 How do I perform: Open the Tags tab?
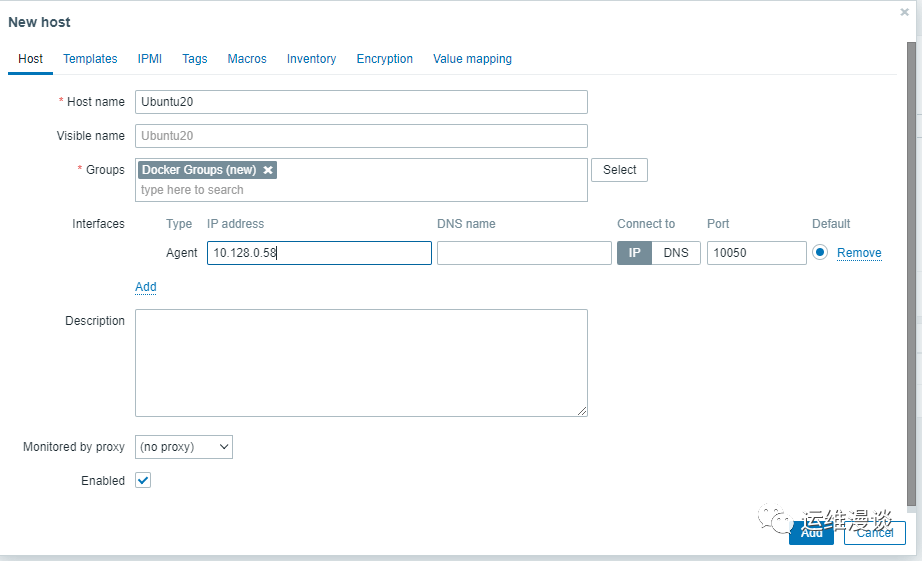click(x=195, y=59)
